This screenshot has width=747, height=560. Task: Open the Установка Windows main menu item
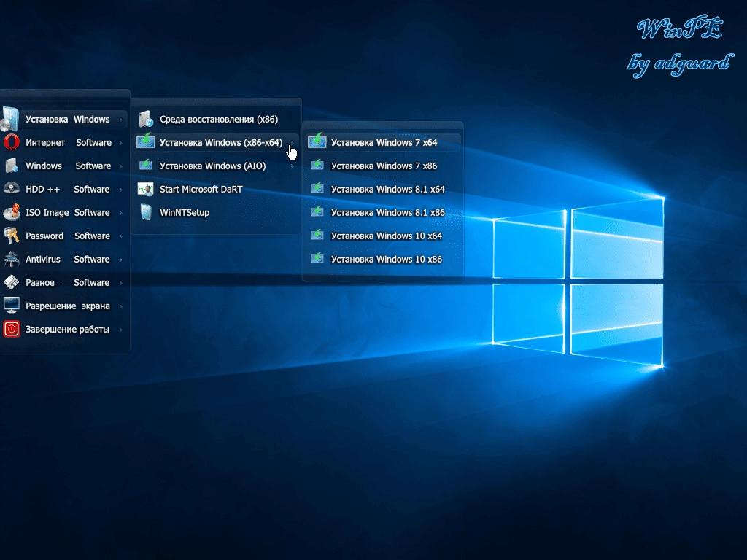tap(64, 119)
